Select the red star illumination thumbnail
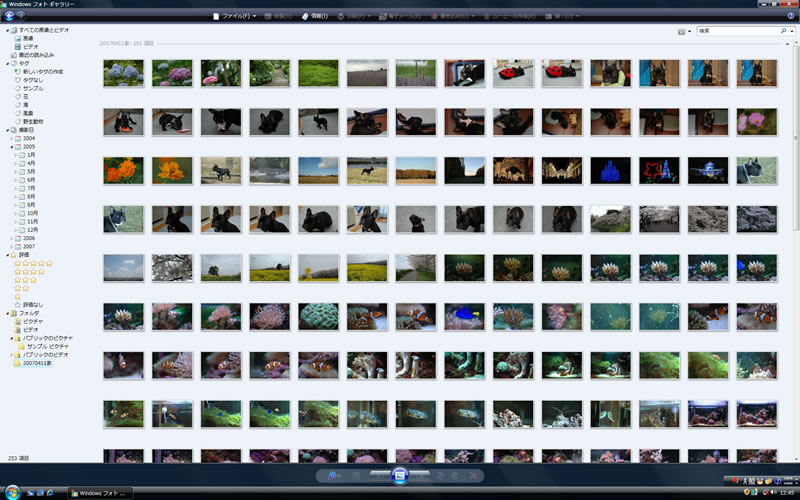 pos(659,170)
